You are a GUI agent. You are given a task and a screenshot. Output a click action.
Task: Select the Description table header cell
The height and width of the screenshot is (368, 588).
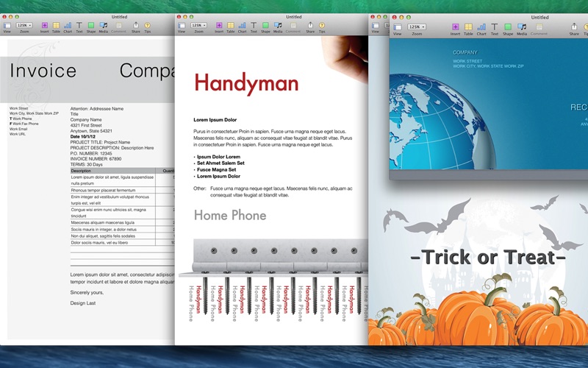click(x=113, y=171)
